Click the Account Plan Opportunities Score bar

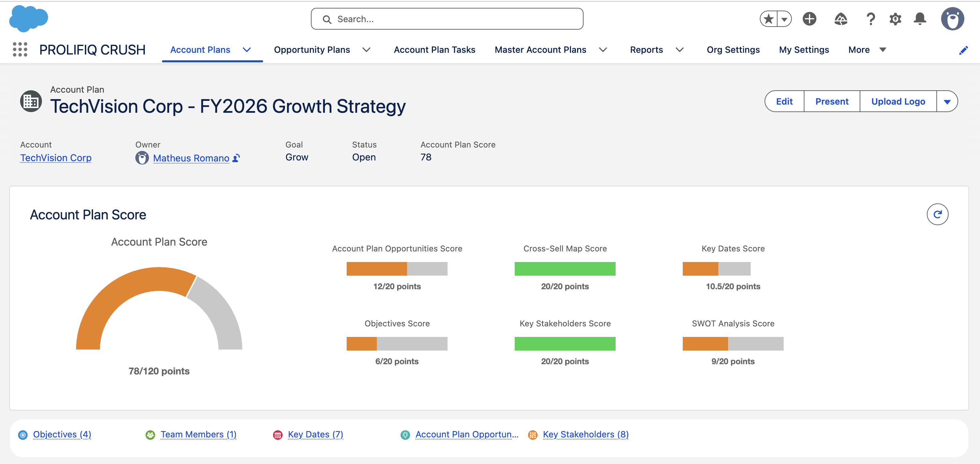(x=397, y=269)
